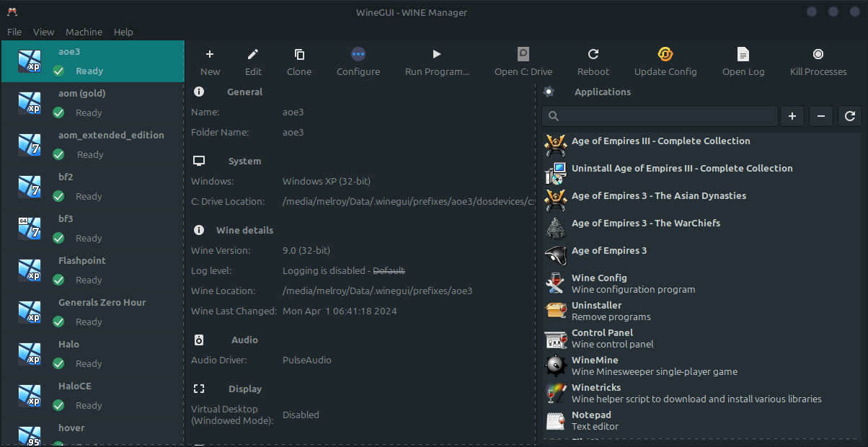Refresh the applications list
The image size is (868, 447).
coord(850,116)
